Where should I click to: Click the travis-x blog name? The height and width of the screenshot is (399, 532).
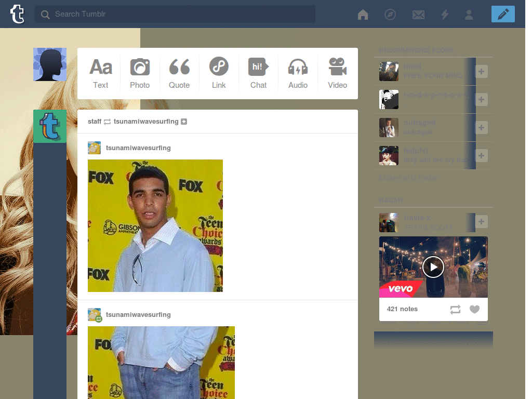pyautogui.click(x=417, y=218)
